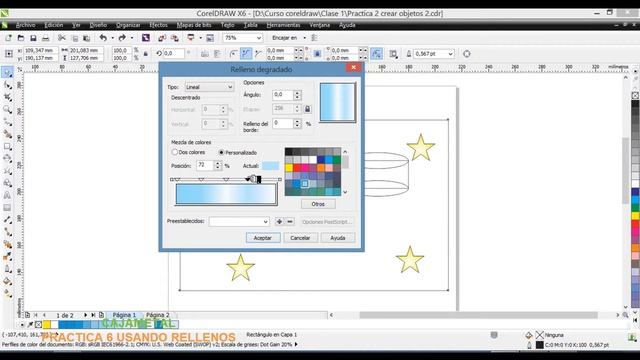
Task: Open the Edición menu
Action: pos(53,25)
